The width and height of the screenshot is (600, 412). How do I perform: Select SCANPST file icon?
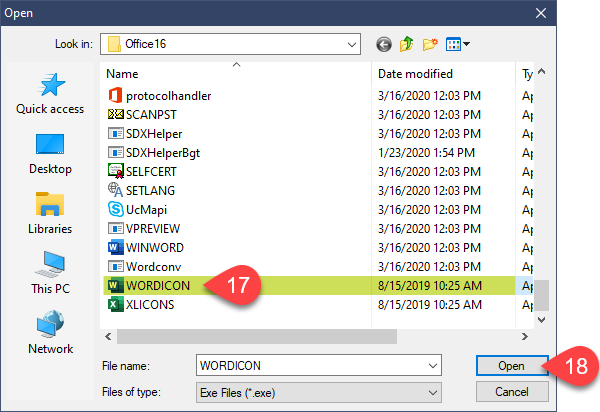[x=115, y=114]
